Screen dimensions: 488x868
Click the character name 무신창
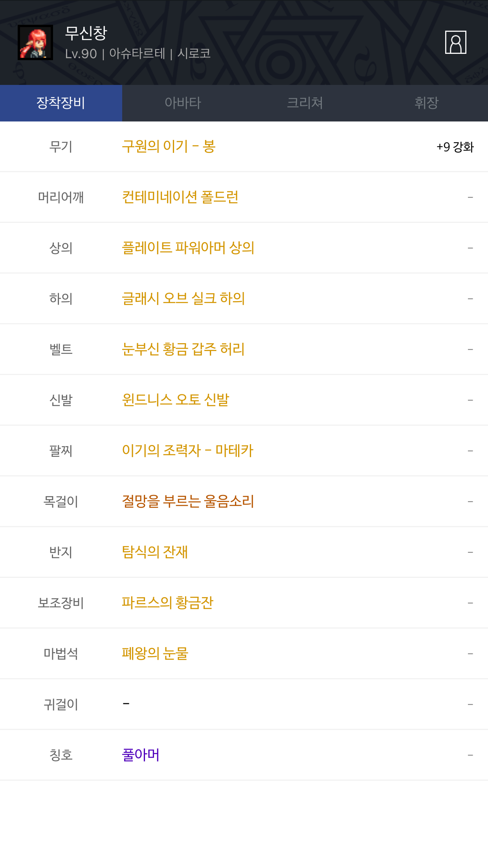coord(86,33)
